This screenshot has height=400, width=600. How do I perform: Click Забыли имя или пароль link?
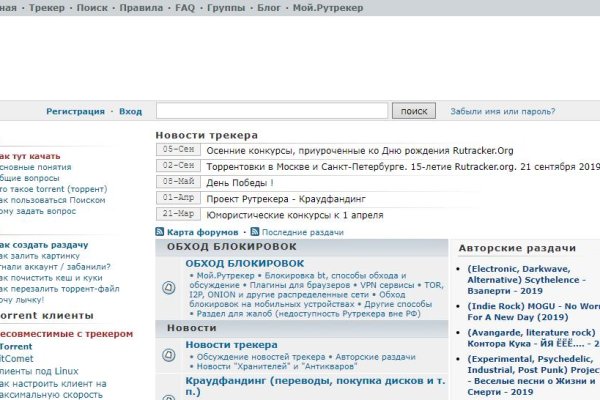[x=504, y=112]
